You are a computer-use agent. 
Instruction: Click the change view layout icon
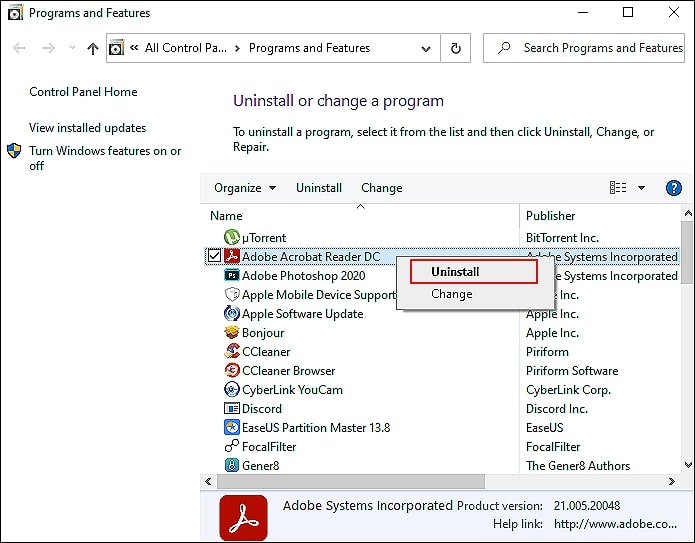tap(618, 188)
